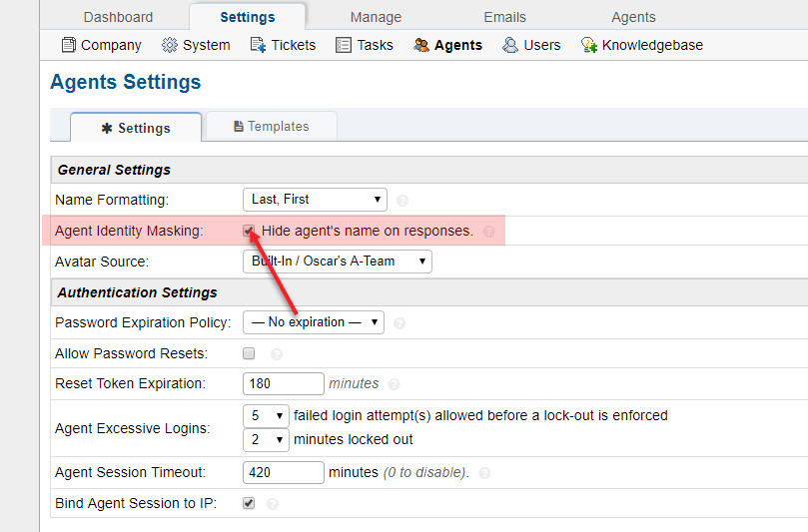Open the Company settings icon
Screen dimensions: 808x532
click(68, 45)
